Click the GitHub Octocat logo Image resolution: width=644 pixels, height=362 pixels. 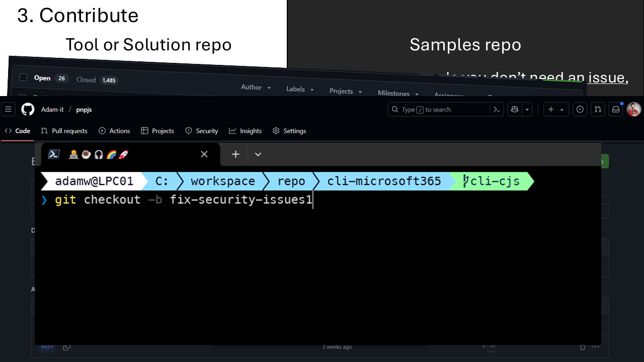28,110
